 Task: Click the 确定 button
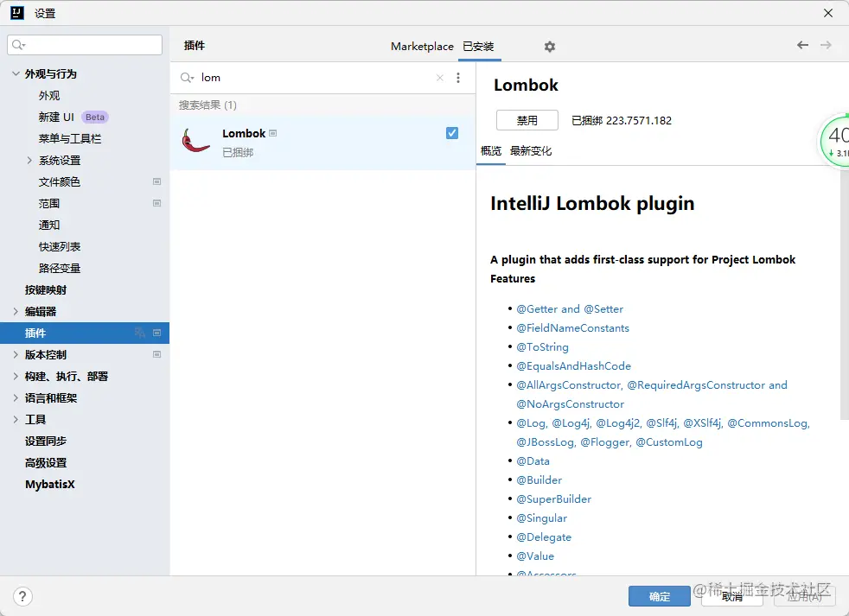click(659, 596)
